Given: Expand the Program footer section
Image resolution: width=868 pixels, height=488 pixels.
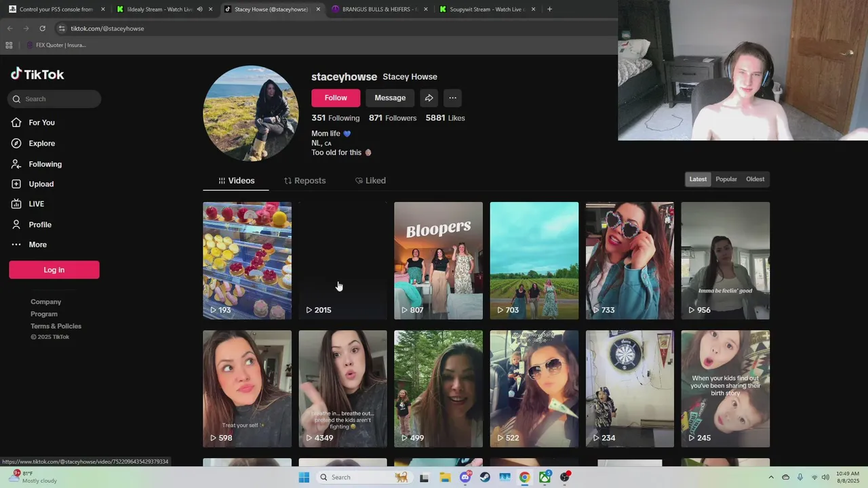Looking at the screenshot, I should pyautogui.click(x=44, y=314).
